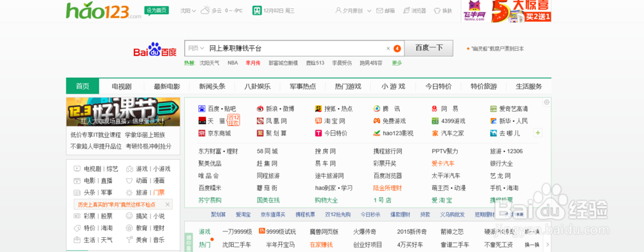Open 百度·贴吧 paw icon link
The image size is (644, 252).
point(202,109)
